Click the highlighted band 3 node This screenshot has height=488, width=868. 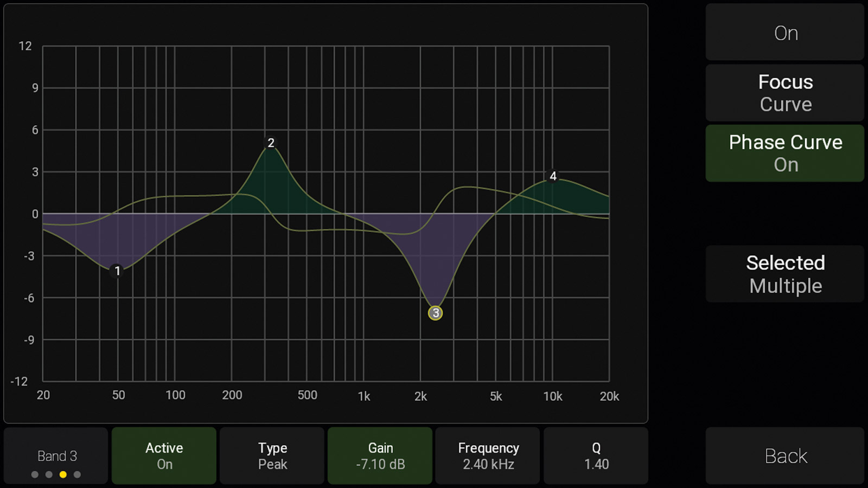435,313
